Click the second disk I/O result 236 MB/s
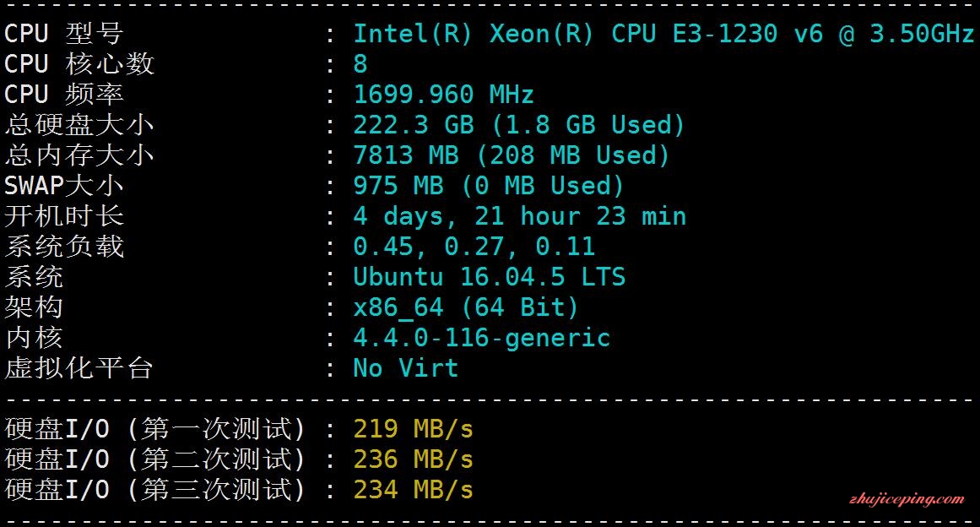This screenshot has height=527, width=980. (x=413, y=459)
